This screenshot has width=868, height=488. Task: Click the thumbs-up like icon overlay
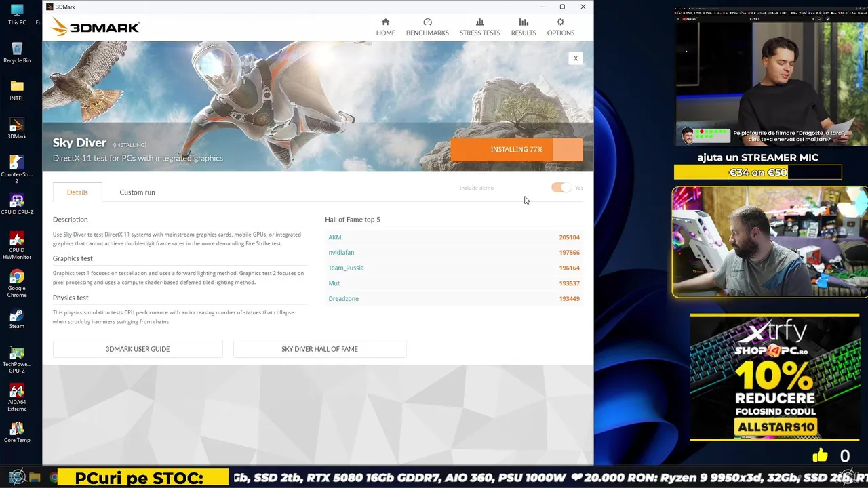point(820,455)
